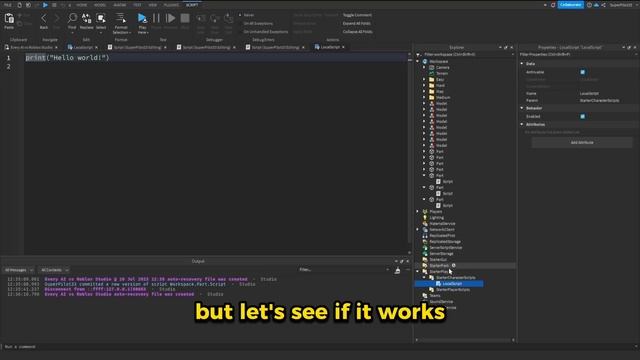The width and height of the screenshot is (640, 360).
Task: Click the quick-access Play icon in title bar
Action: click(x=45, y=5)
